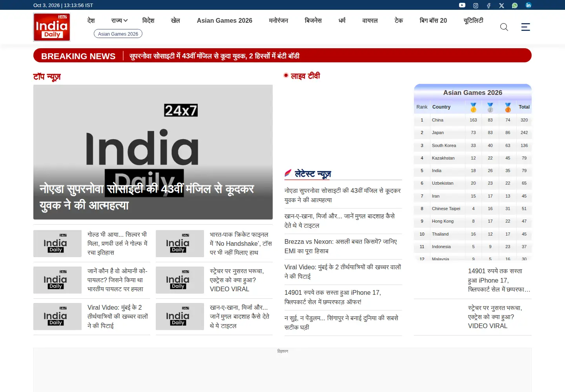Image resolution: width=565 pixels, height=392 pixels.
Task: Open thumbnail for गोल्ड भी आया story
Action: (x=57, y=243)
